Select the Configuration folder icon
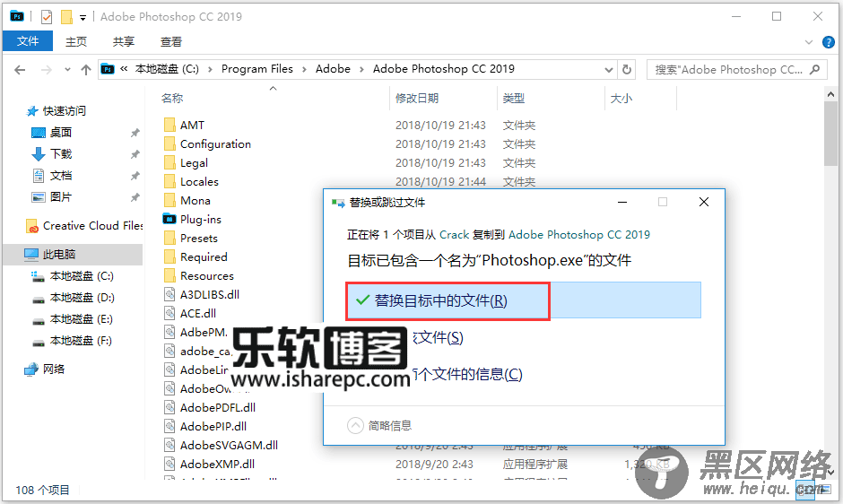The height and width of the screenshot is (504, 843). click(x=169, y=143)
